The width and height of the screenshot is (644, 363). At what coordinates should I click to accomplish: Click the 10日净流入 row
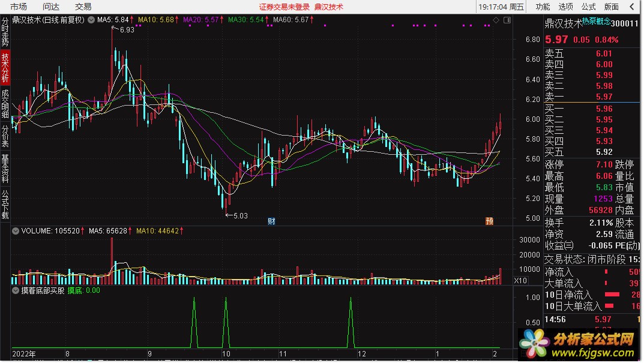coord(592,295)
